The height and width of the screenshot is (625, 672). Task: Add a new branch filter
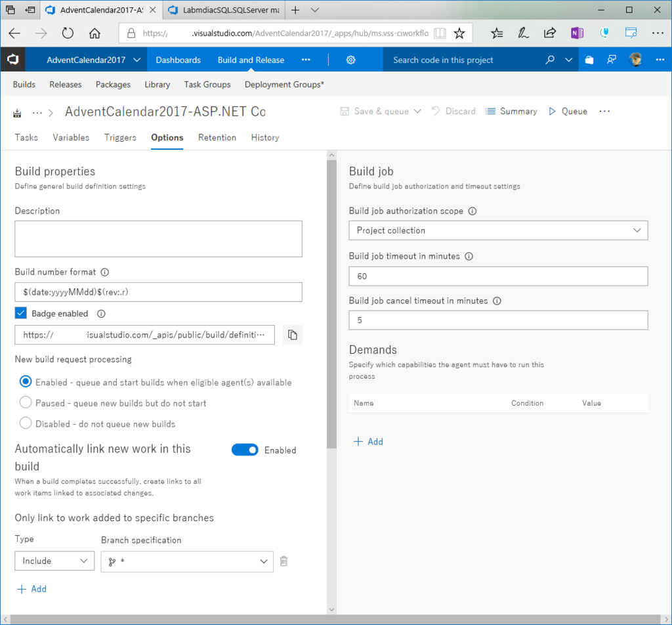tap(31, 589)
